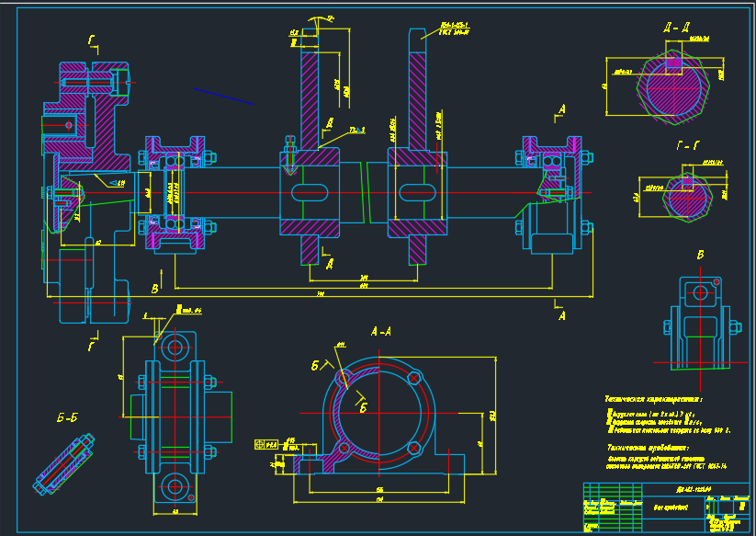
Task: Select the "Б" letter inside the А-А bore
Action: (x=364, y=407)
